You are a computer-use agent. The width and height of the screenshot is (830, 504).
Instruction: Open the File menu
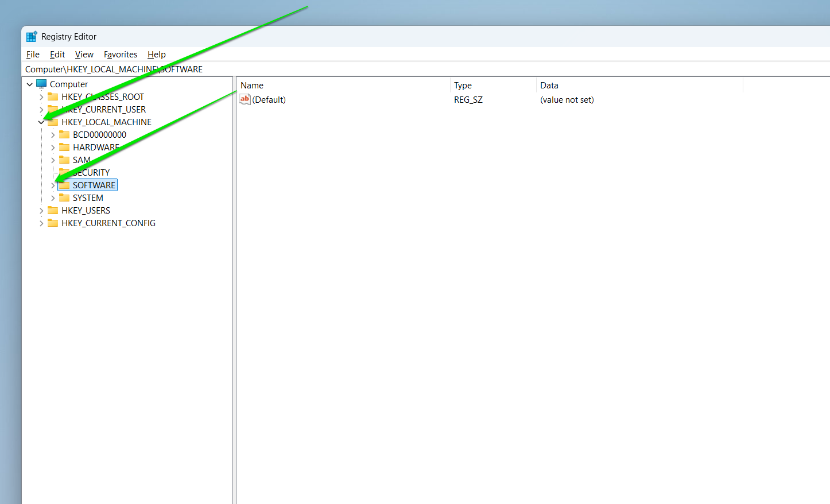click(x=33, y=54)
